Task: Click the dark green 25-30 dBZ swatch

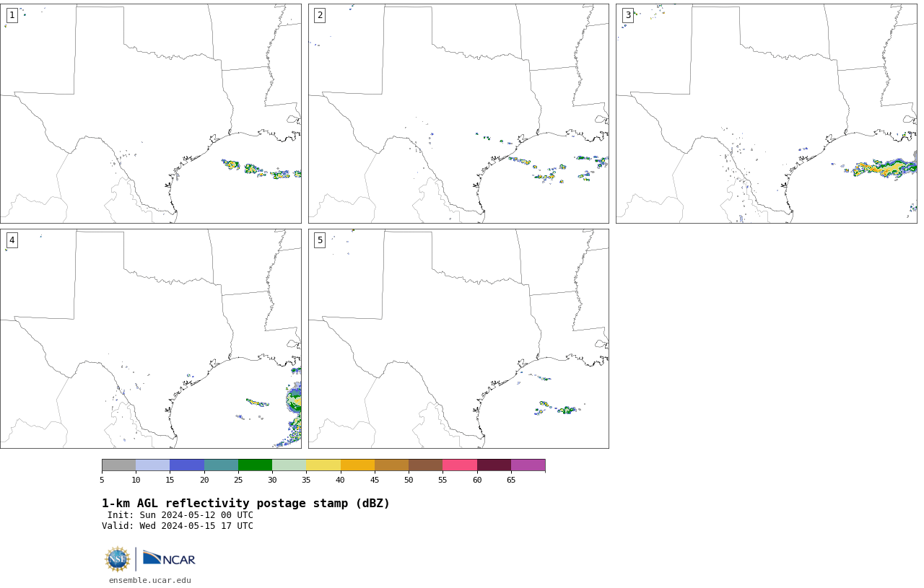Action: (x=255, y=465)
